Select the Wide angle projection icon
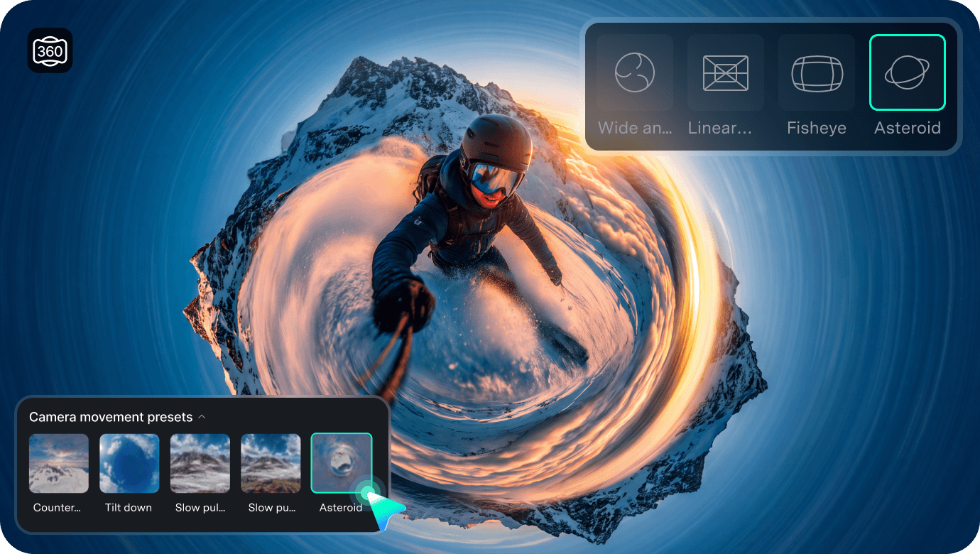 coord(635,72)
